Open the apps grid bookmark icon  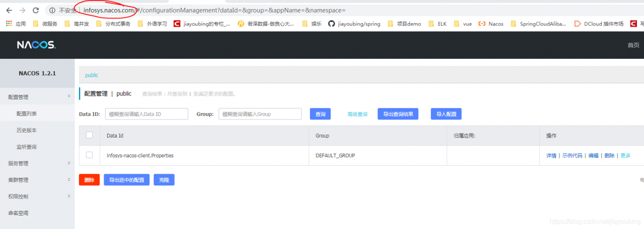coord(9,24)
